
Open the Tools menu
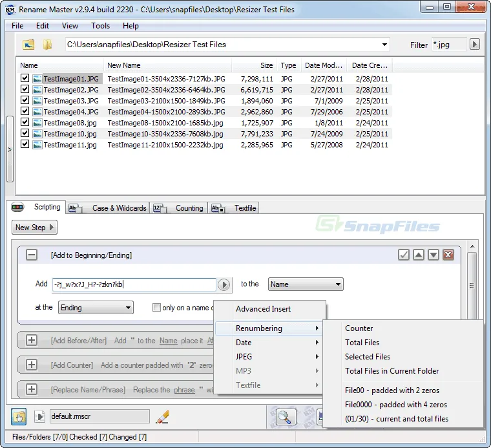100,26
